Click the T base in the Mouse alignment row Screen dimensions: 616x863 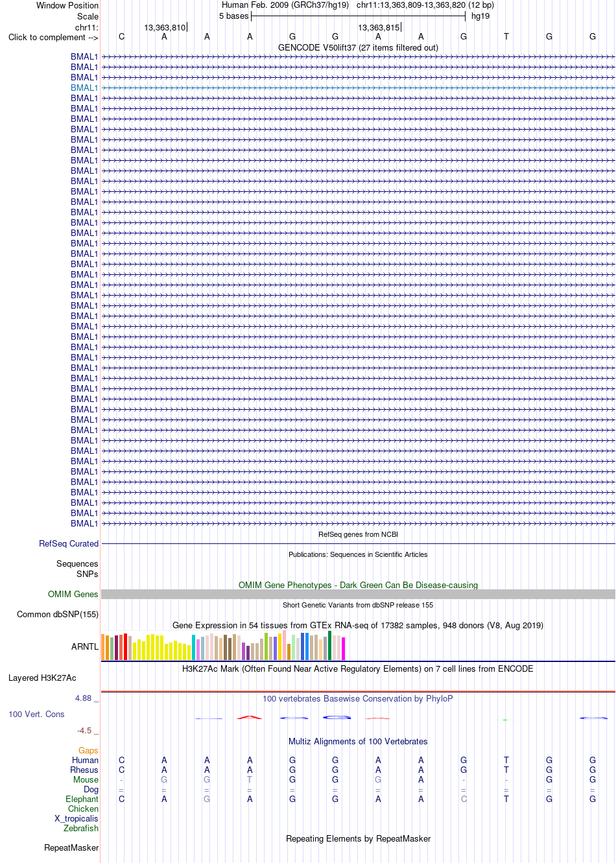tap(250, 779)
